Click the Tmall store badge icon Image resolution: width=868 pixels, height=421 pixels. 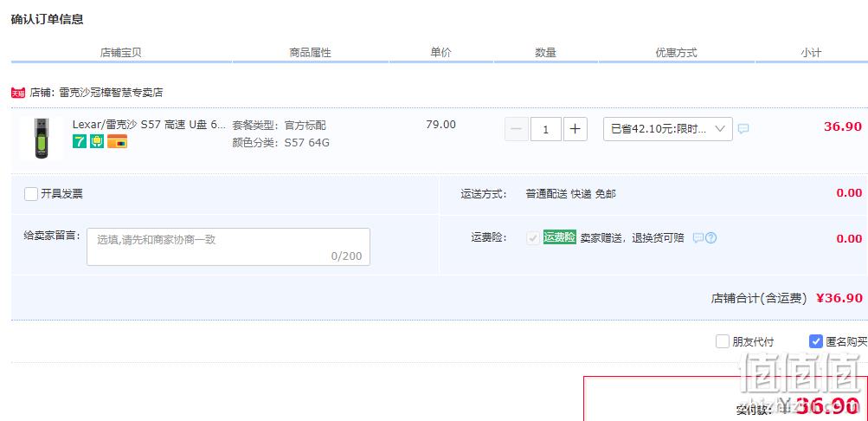18,93
